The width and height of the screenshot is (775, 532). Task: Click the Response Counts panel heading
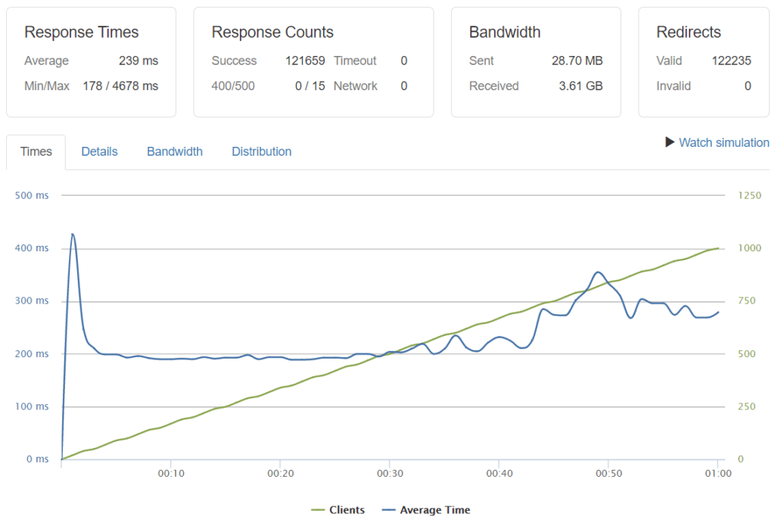272,33
